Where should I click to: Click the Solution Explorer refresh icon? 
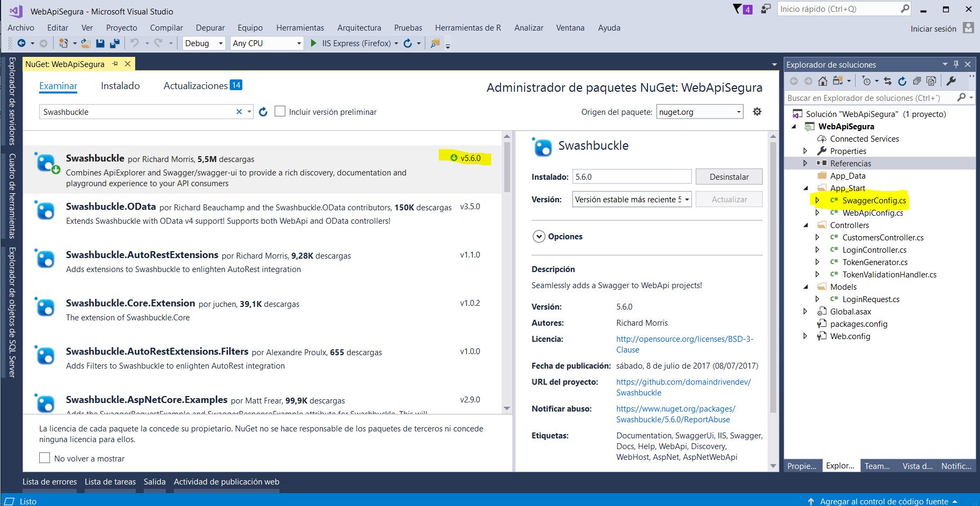coord(902,81)
